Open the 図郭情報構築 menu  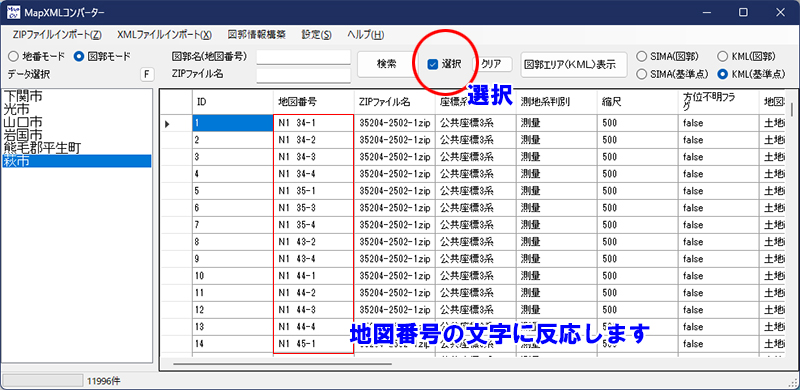[257, 35]
